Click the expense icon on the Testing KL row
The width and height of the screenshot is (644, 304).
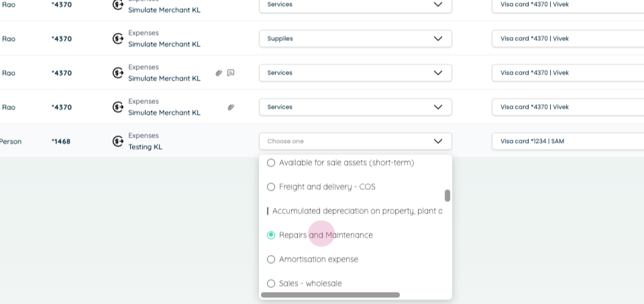[118, 142]
